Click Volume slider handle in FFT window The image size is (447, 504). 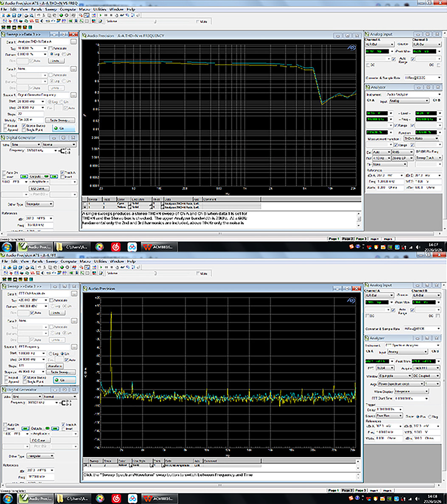[x=155, y=274]
